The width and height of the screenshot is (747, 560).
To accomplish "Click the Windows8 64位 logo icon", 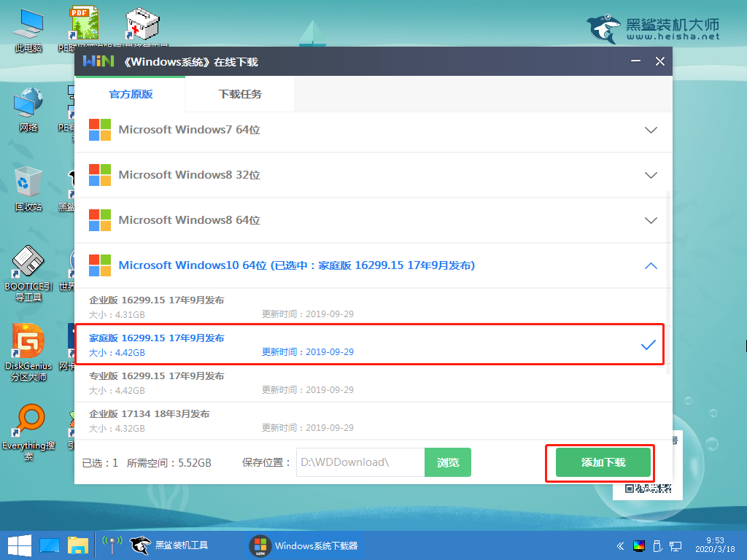I will click(x=100, y=220).
